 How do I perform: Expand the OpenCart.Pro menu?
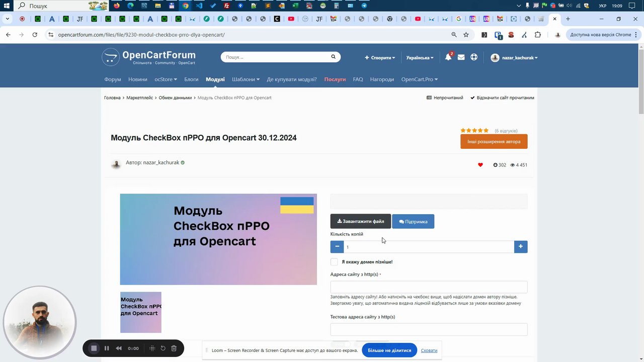420,79
